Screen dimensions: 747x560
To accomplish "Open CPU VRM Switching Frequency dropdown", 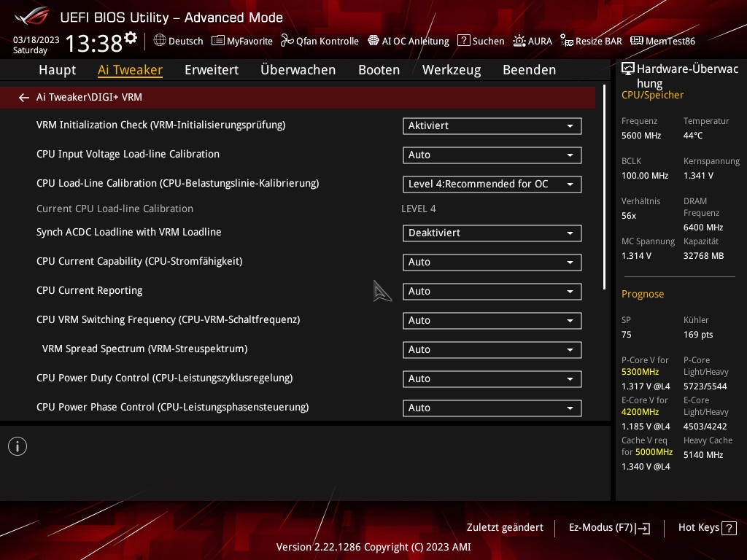I will [x=492, y=321].
